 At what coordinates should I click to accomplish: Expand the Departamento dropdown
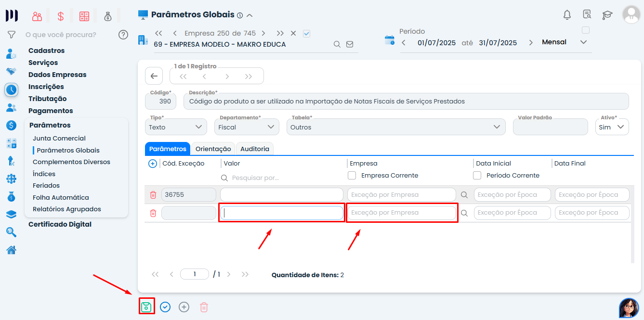(x=246, y=127)
